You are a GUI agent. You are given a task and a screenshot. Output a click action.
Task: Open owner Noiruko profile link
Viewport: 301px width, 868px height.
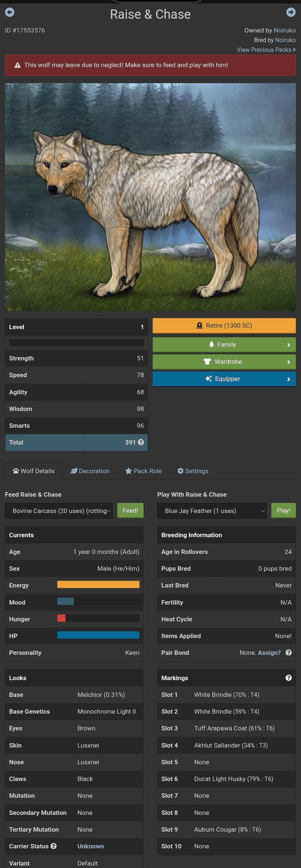pyautogui.click(x=285, y=31)
